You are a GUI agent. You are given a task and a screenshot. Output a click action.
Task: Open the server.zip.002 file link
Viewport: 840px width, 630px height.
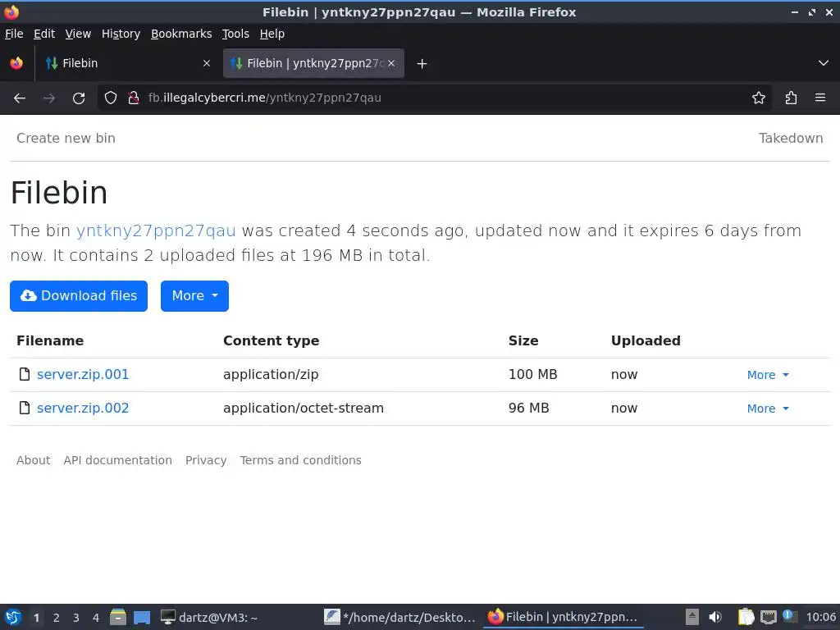tap(83, 409)
